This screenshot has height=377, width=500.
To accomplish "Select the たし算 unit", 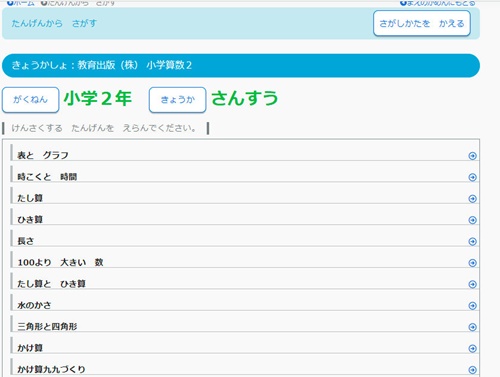I will (245, 195).
